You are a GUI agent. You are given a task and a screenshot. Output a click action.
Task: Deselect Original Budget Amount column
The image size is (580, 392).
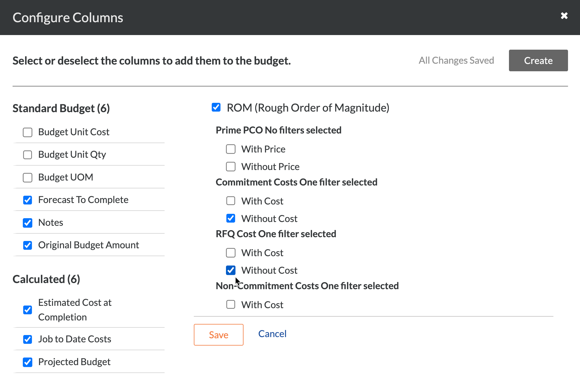pos(27,245)
